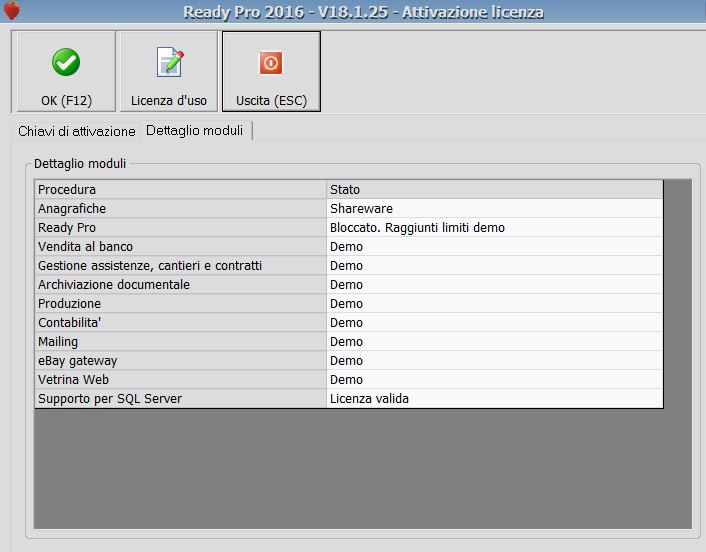Image resolution: width=706 pixels, height=552 pixels.
Task: Open the Licenza d'uso button label
Action: coord(169,100)
